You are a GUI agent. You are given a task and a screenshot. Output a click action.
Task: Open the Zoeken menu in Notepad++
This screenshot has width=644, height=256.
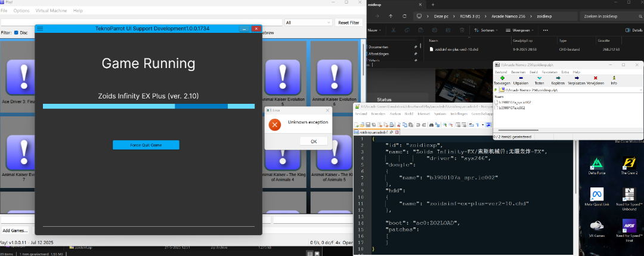pyautogui.click(x=395, y=113)
